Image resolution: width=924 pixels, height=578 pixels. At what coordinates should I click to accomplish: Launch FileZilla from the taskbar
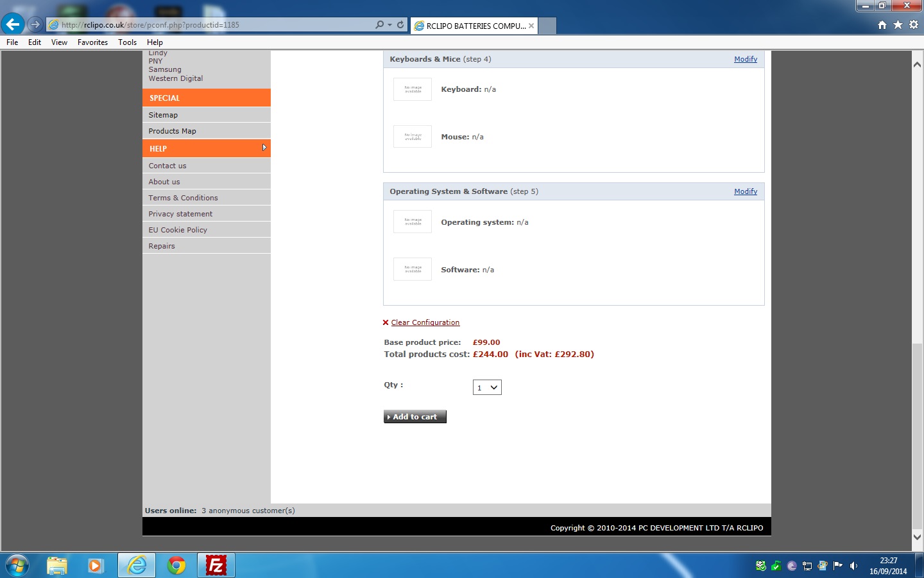click(216, 565)
